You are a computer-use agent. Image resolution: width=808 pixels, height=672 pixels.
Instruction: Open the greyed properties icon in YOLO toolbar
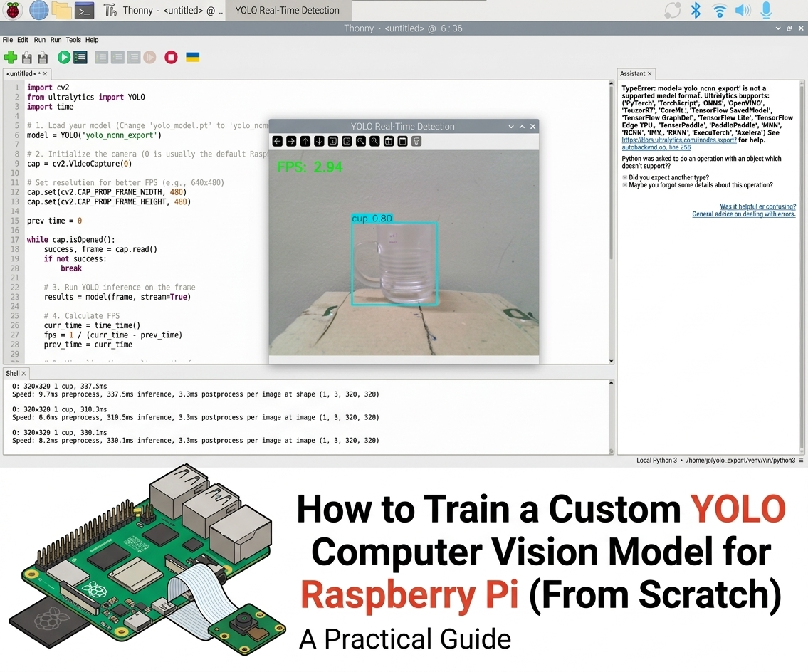[x=416, y=141]
